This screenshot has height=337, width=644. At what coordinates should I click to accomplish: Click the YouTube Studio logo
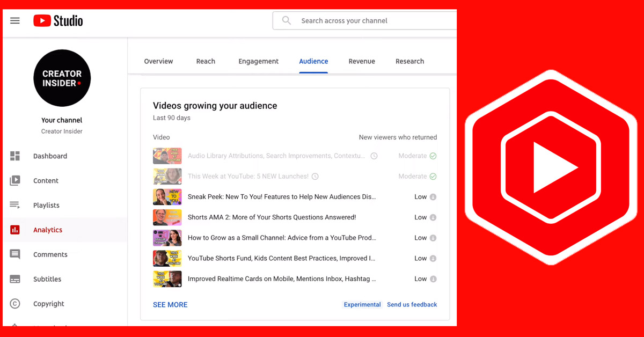pyautogui.click(x=58, y=21)
